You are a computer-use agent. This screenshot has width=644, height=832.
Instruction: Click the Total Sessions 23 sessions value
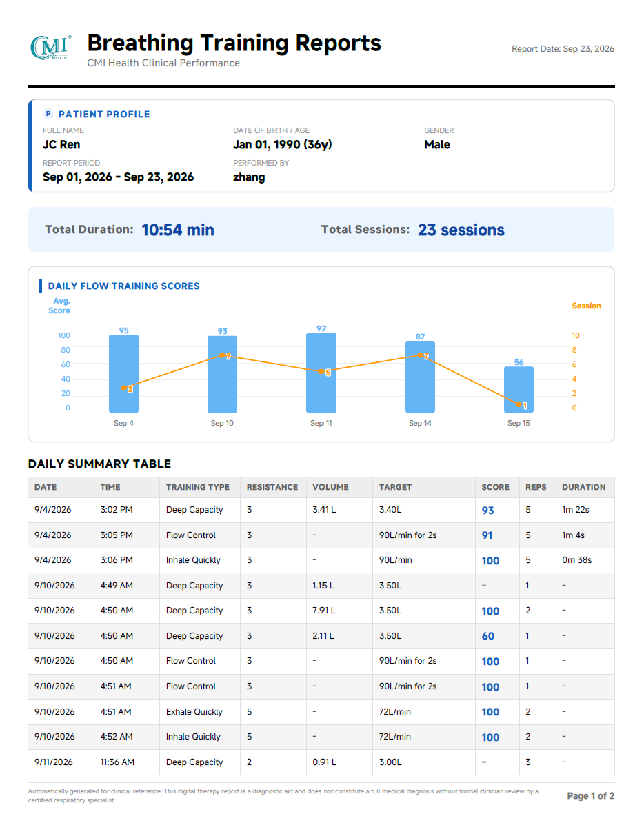tap(461, 230)
